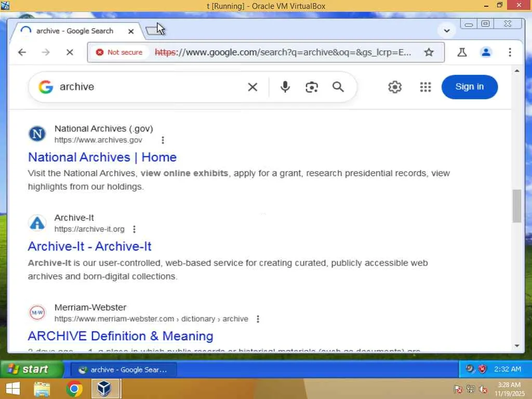Click the https://archive-it.org URL text

pyautogui.click(x=89, y=229)
